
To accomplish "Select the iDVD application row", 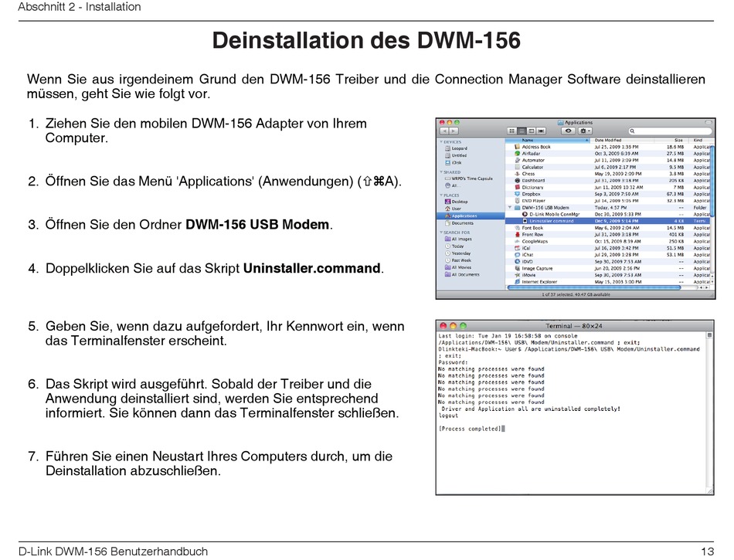I will (608, 262).
